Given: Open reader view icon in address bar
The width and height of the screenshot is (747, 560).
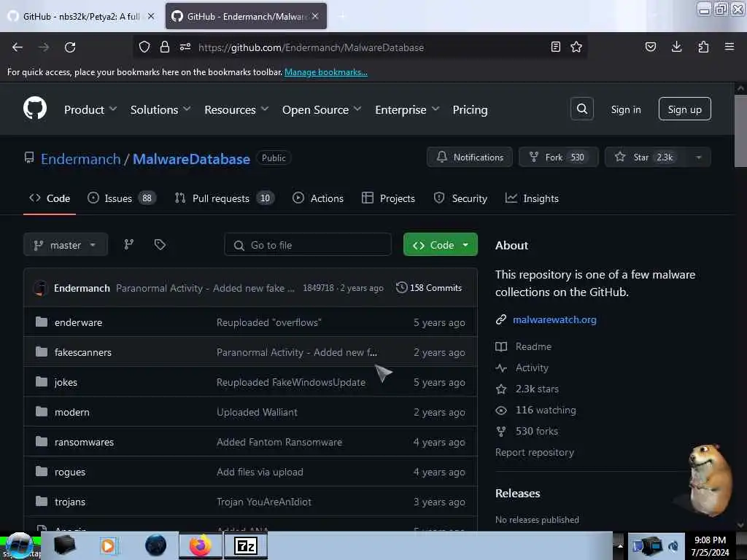Looking at the screenshot, I should (x=555, y=47).
